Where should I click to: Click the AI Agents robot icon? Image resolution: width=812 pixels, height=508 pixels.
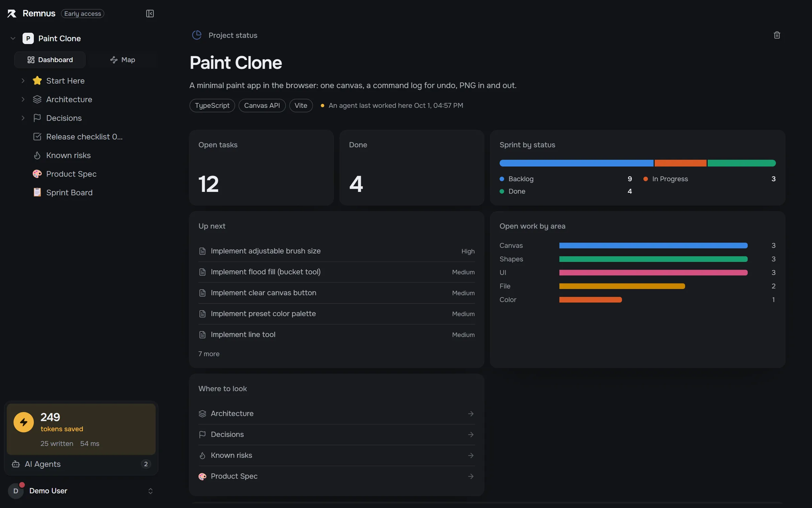[x=16, y=464]
